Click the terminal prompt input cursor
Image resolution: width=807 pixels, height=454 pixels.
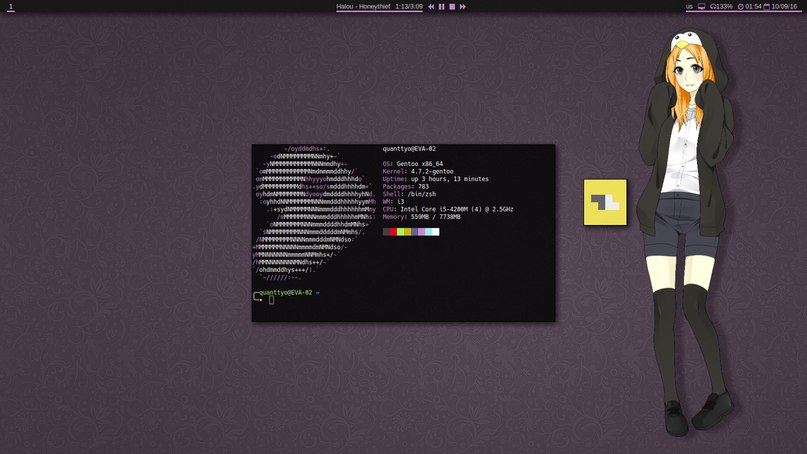tap(271, 300)
